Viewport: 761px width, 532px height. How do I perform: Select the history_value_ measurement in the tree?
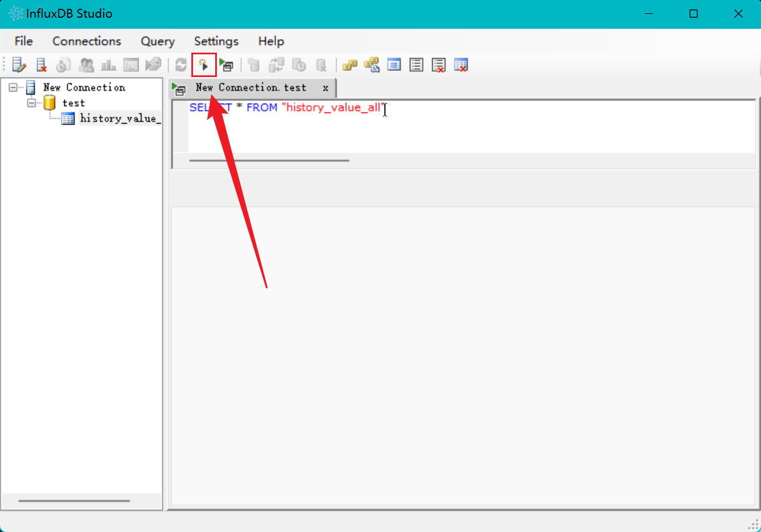point(120,119)
